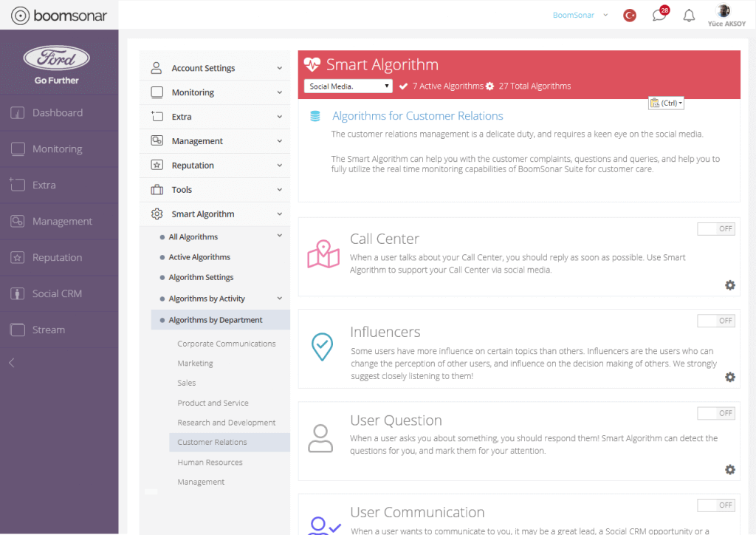Toggle User Communication algorithm on
Image resolution: width=756 pixels, height=535 pixels.
click(x=716, y=505)
